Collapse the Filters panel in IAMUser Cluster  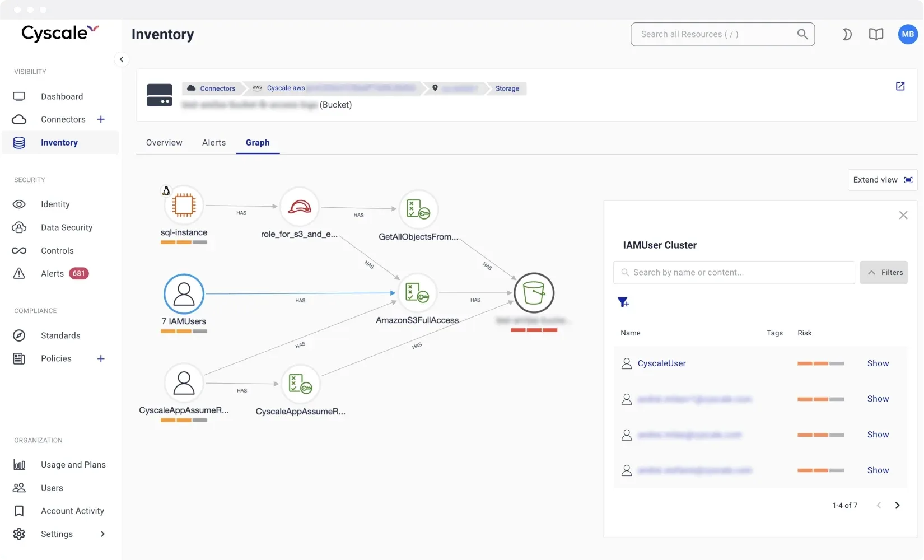(884, 272)
